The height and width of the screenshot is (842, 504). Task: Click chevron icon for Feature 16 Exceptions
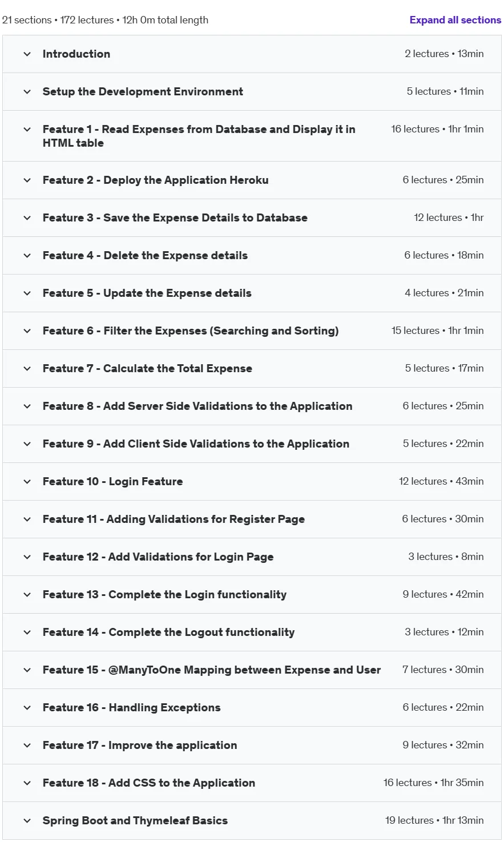[27, 708]
